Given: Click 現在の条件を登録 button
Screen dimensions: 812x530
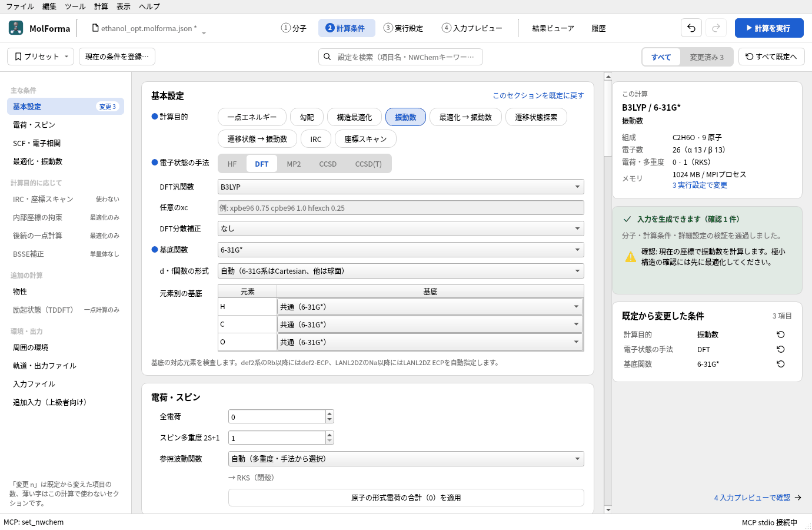Looking at the screenshot, I should tap(117, 57).
